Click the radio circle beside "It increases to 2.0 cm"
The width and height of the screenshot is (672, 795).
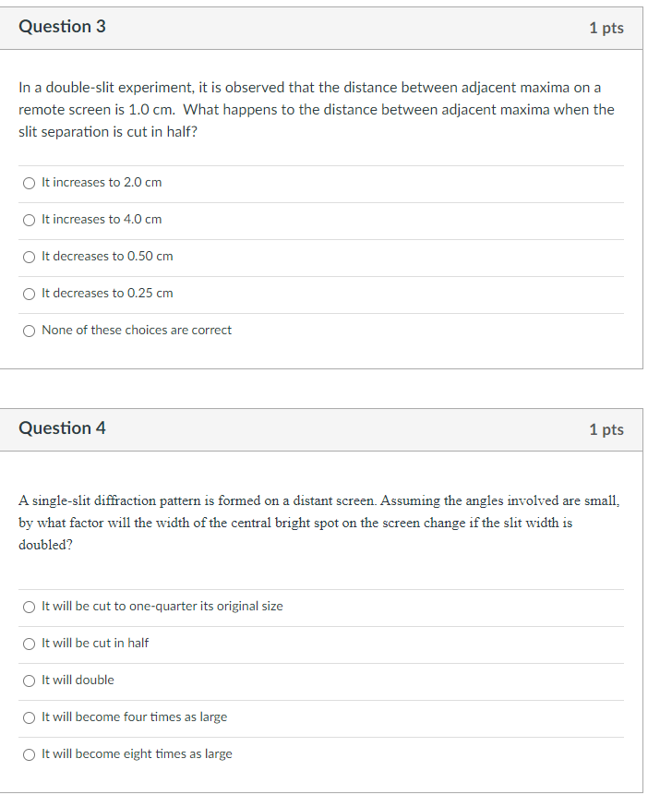pyautogui.click(x=29, y=183)
